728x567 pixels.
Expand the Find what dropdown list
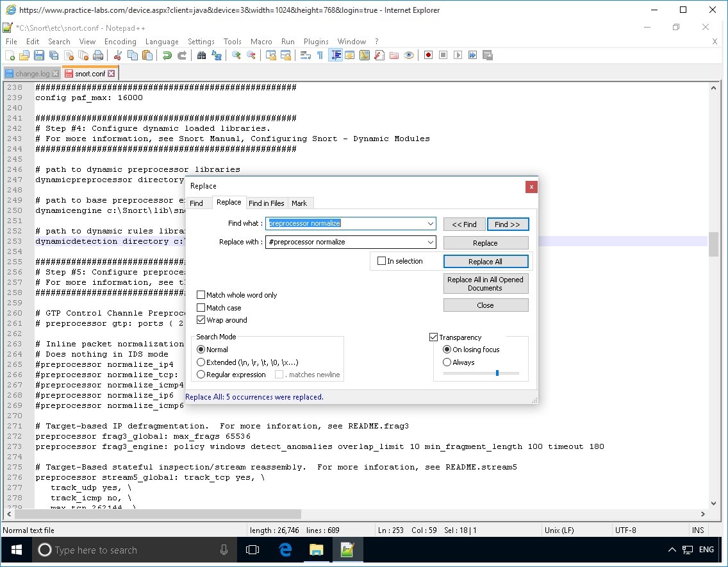coord(431,224)
